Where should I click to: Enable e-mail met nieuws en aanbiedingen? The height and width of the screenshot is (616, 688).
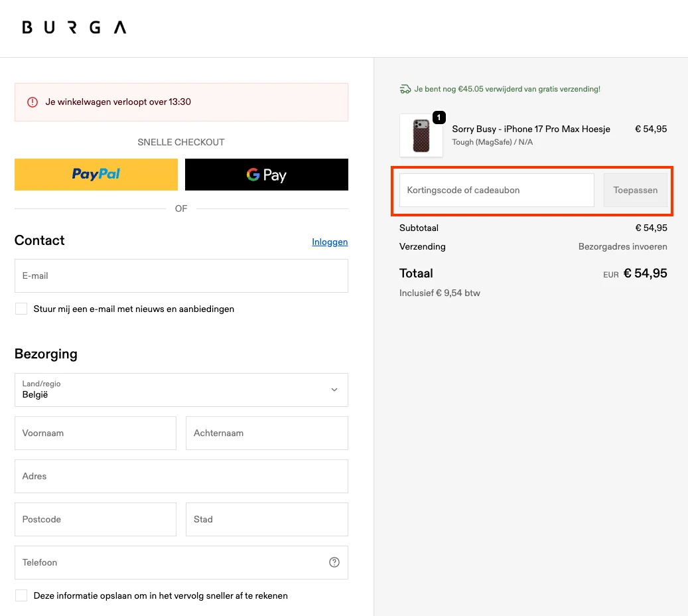tap(21, 308)
